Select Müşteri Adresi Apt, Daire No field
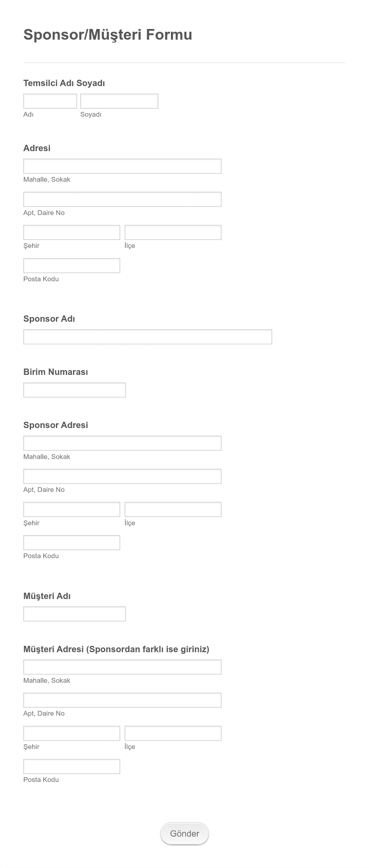Image resolution: width=369 pixels, height=868 pixels. pos(122,700)
